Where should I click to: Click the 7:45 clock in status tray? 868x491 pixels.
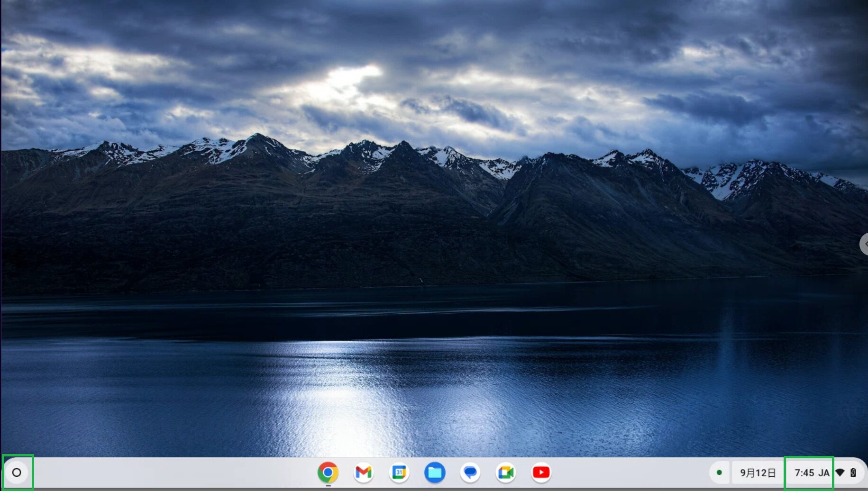(804, 473)
